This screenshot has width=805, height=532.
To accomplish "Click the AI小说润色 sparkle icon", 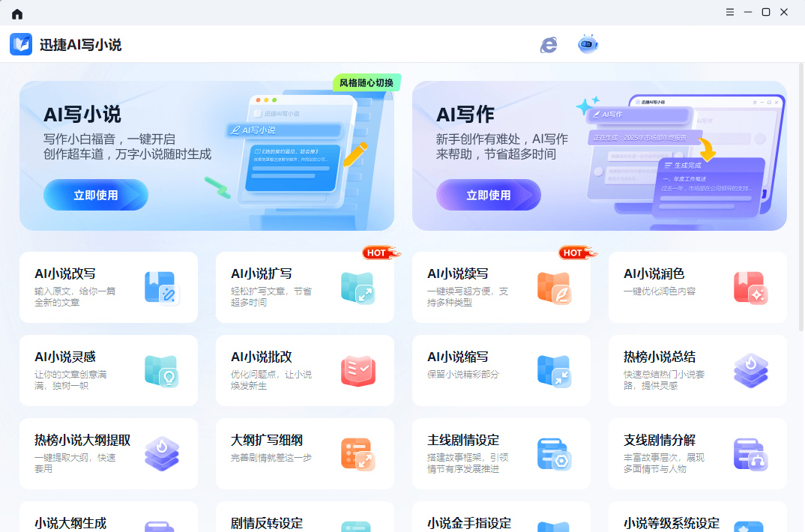I will coord(750,288).
